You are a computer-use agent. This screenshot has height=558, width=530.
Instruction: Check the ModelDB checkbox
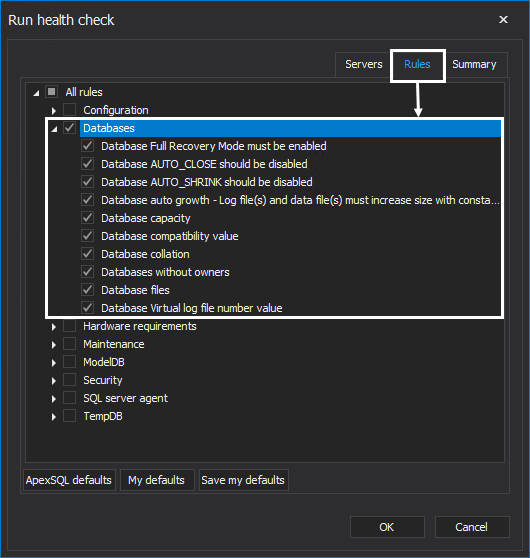(69, 362)
